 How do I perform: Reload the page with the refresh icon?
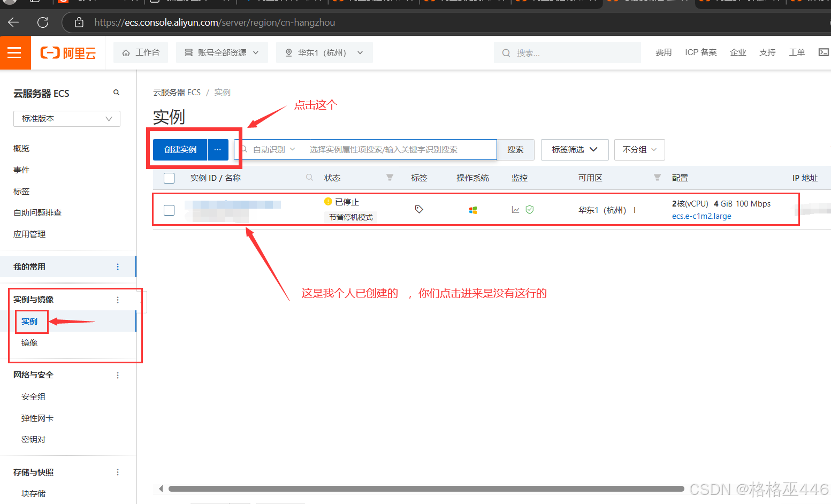click(x=43, y=22)
